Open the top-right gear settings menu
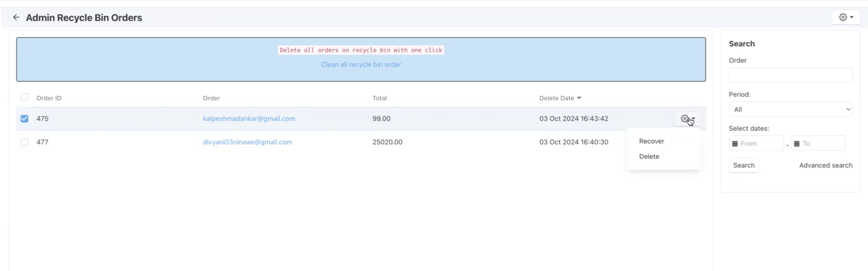 click(x=846, y=17)
